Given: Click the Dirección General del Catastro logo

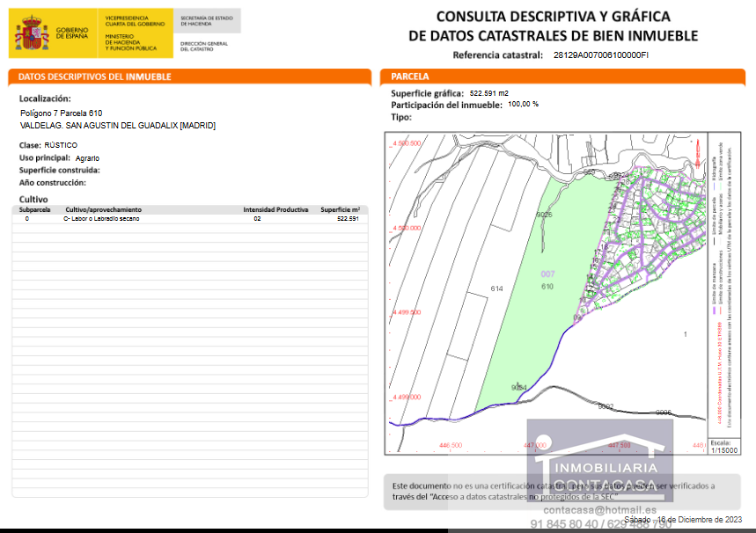Looking at the screenshot, I should point(203,47).
